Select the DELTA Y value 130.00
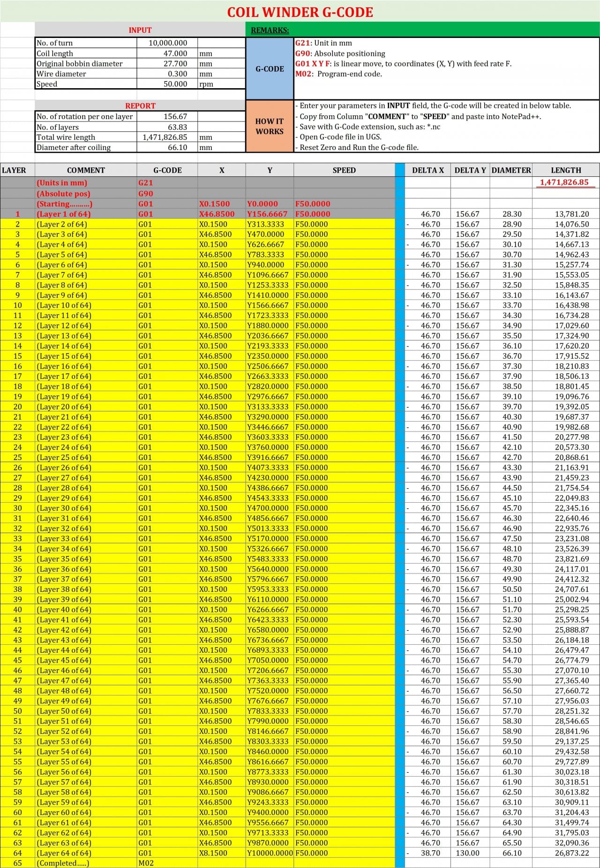 [x=470, y=853]
